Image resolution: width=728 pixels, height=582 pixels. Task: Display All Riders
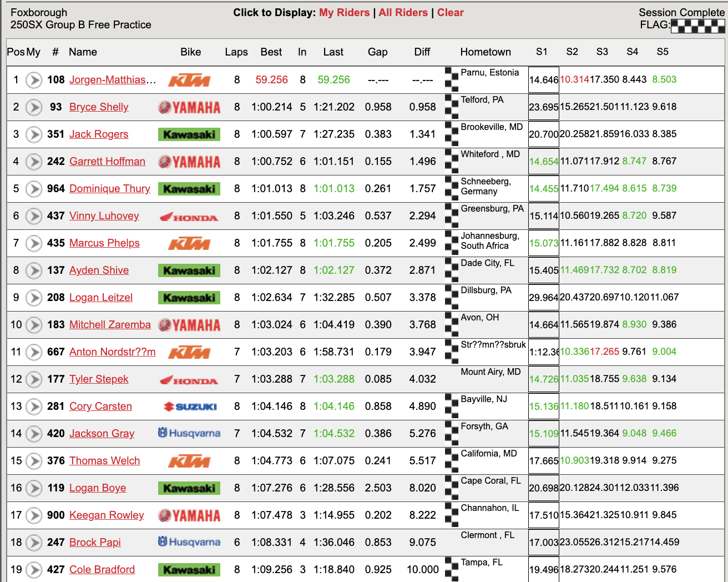coord(403,13)
